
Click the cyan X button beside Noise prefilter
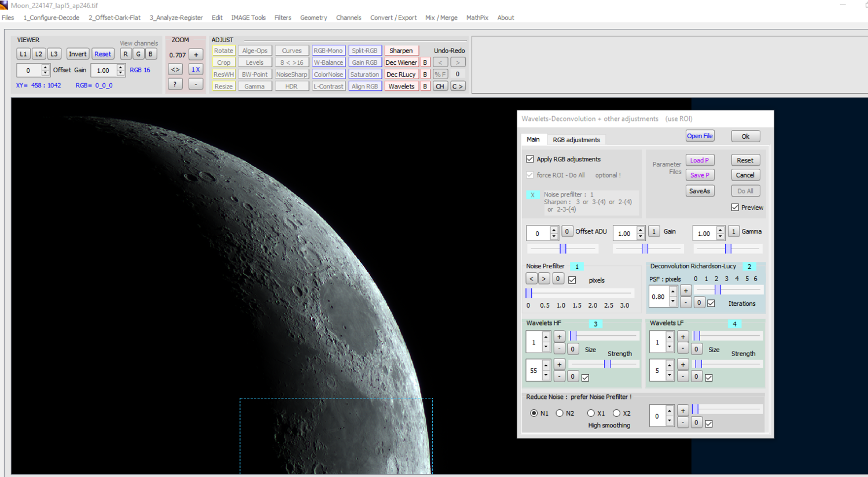pos(532,195)
